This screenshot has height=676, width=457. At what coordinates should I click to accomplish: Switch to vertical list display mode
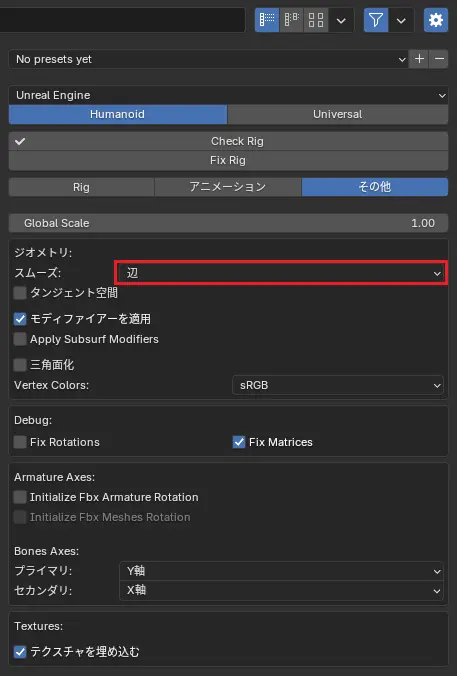pos(267,20)
